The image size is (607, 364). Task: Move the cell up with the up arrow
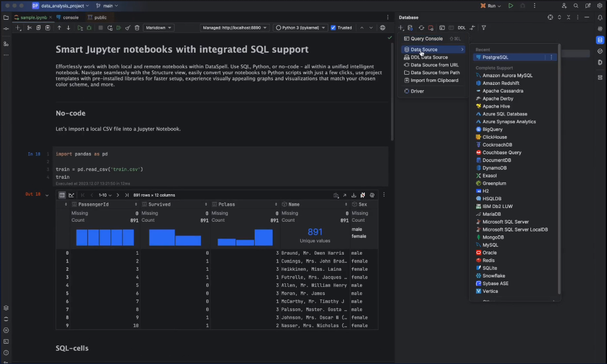[x=59, y=28]
